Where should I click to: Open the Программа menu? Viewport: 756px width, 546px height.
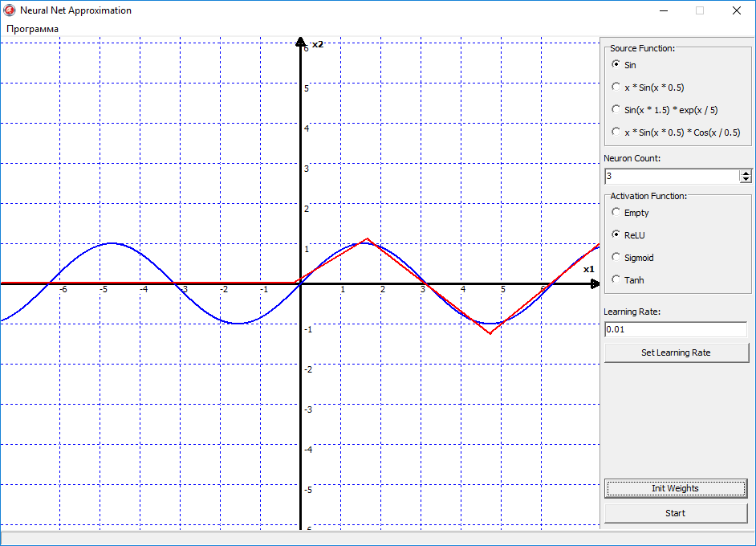point(32,29)
